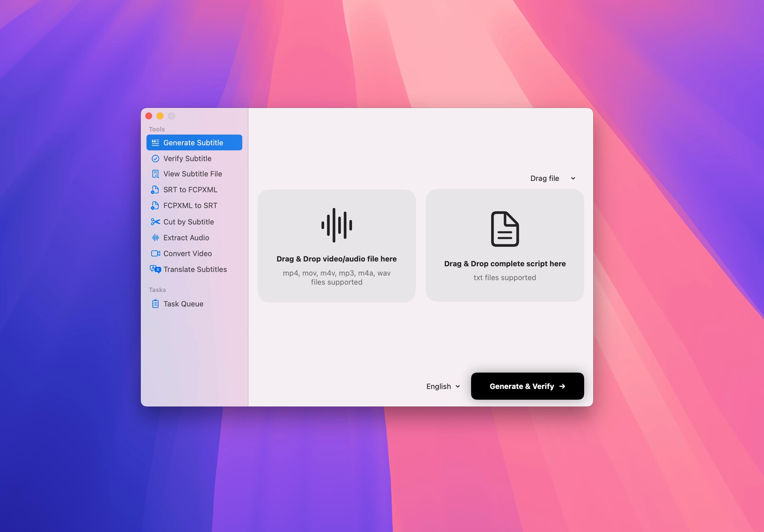Select English from language selector
Screen dimensions: 764x532
click(x=443, y=386)
